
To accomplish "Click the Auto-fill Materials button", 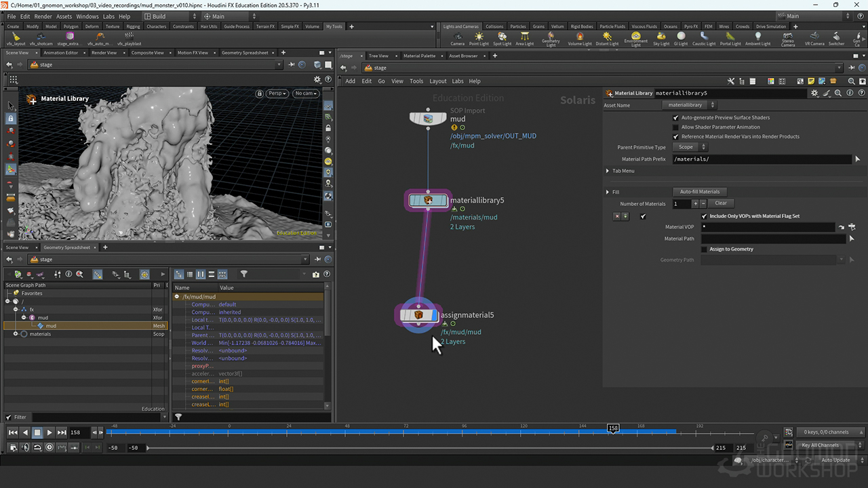I will [x=700, y=192].
